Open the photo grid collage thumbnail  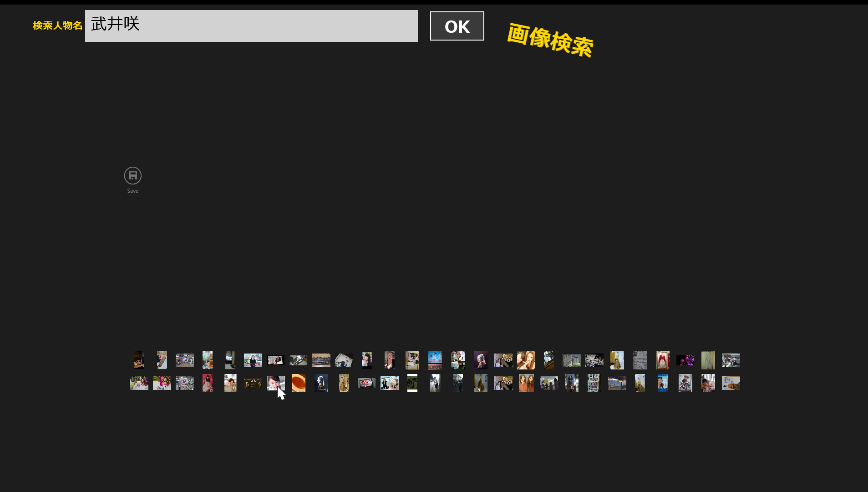click(x=594, y=383)
